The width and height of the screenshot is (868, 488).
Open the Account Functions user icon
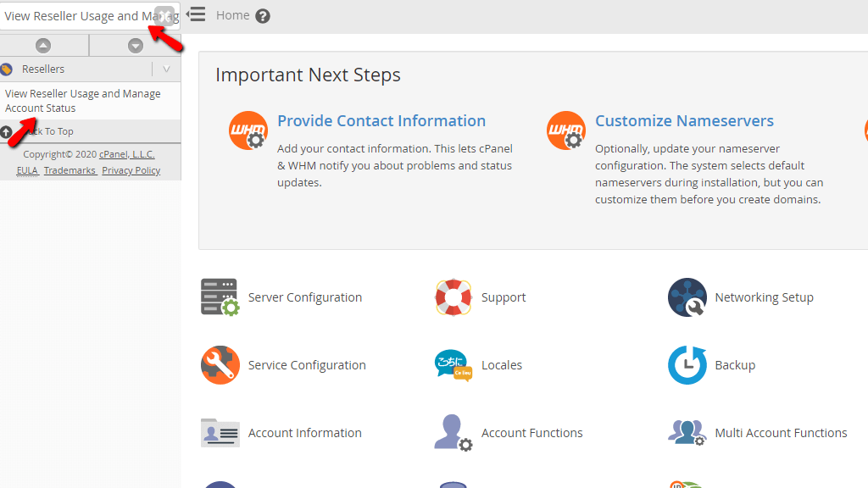tap(453, 433)
